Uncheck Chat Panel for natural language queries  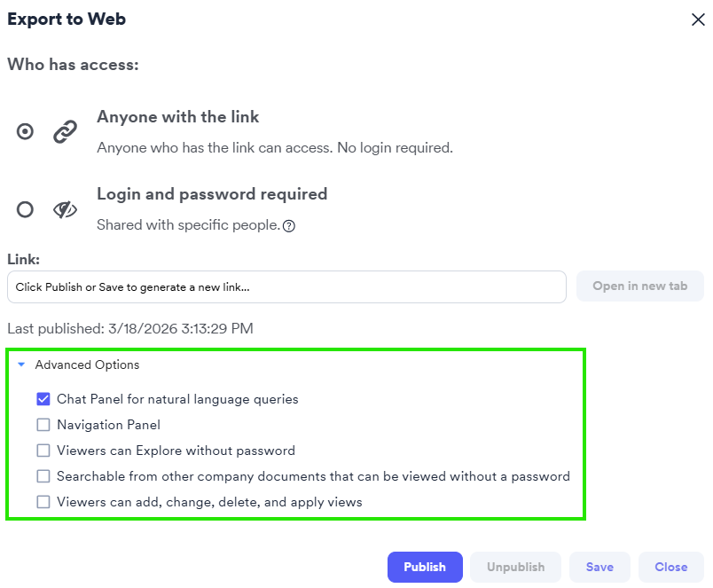point(43,399)
